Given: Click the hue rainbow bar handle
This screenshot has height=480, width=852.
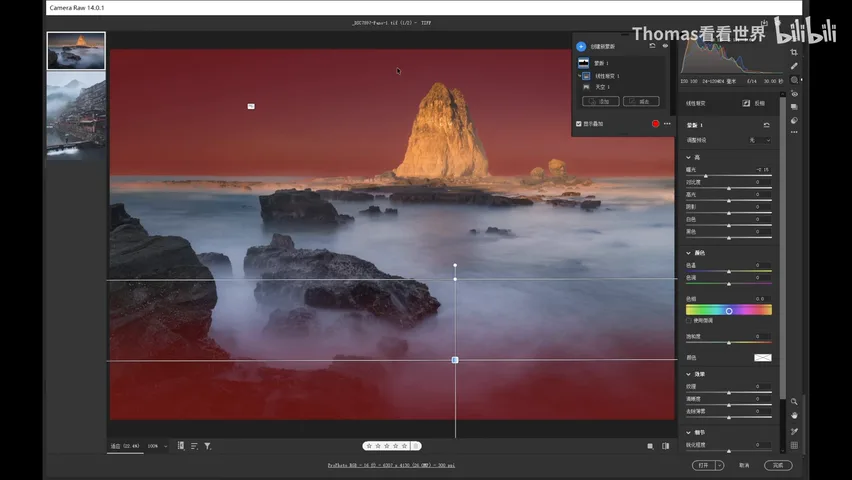Looking at the screenshot, I should pyautogui.click(x=729, y=311).
